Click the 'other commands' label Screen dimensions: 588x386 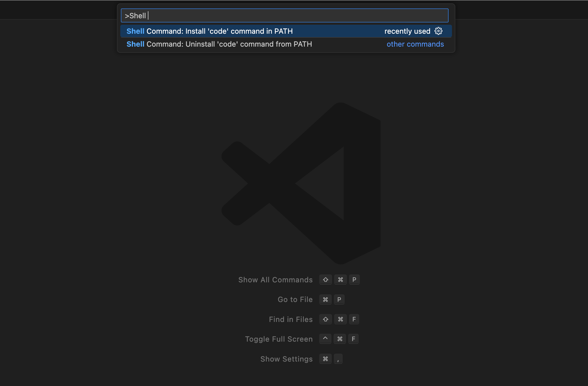coord(415,44)
